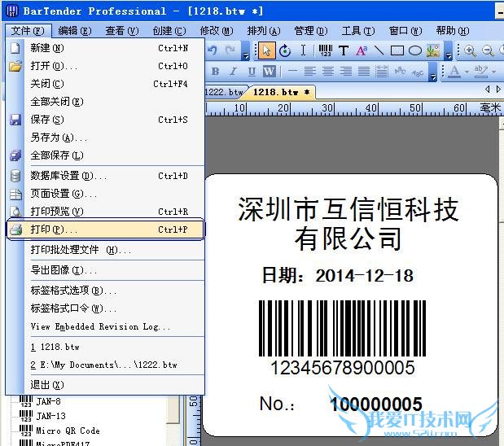Click the zoom in magnifier icon

(470, 50)
